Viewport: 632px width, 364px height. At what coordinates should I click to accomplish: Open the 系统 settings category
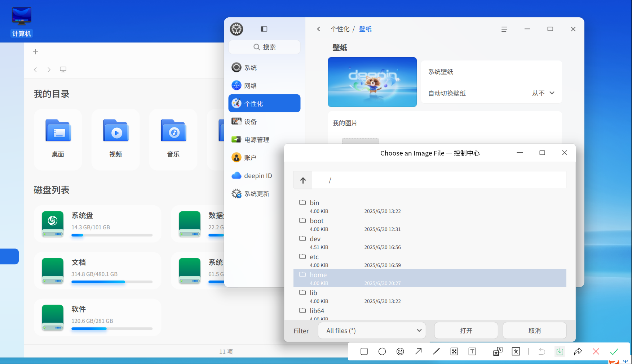(x=264, y=68)
